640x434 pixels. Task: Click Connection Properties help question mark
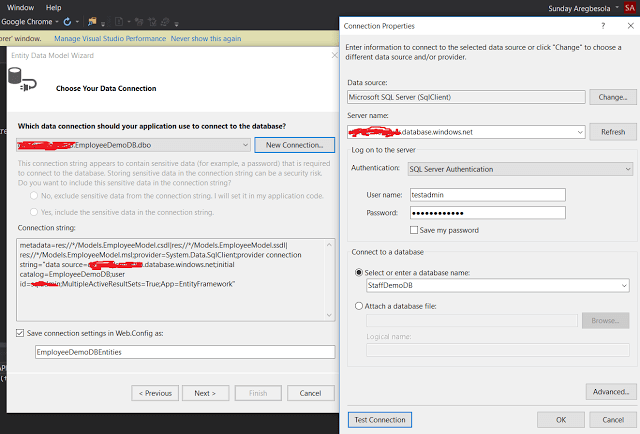pos(603,26)
